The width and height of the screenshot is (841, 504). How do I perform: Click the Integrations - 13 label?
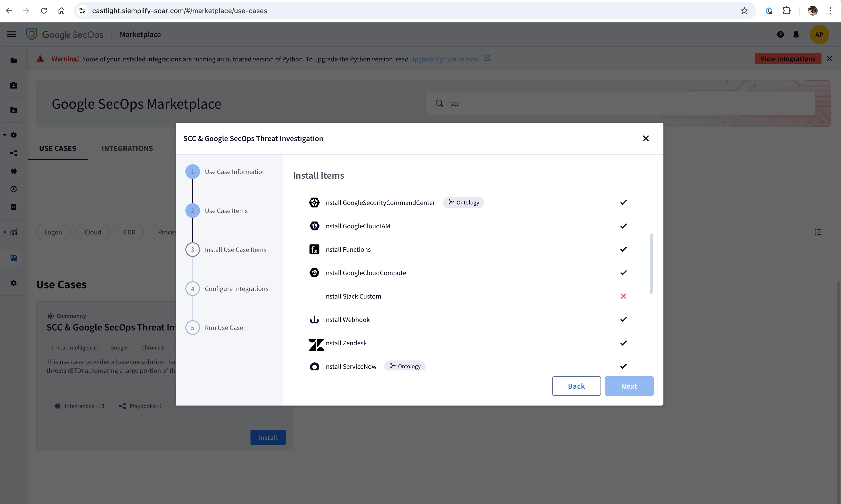[84, 406]
